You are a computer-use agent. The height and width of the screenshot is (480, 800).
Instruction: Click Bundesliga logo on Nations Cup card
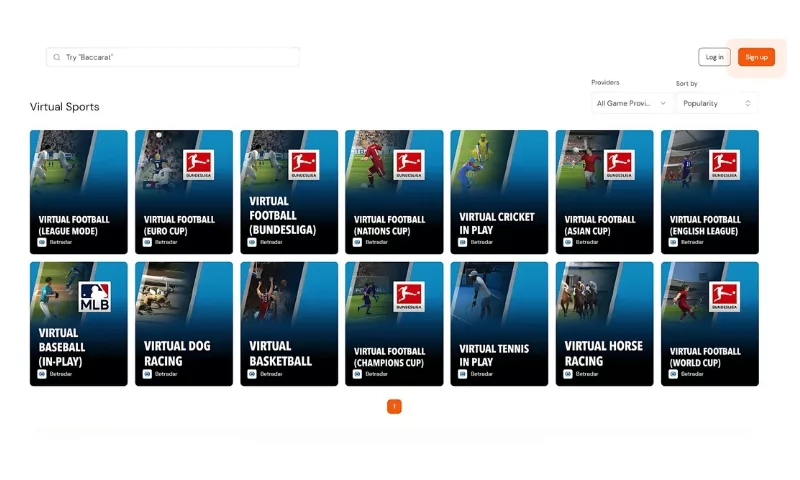(409, 164)
